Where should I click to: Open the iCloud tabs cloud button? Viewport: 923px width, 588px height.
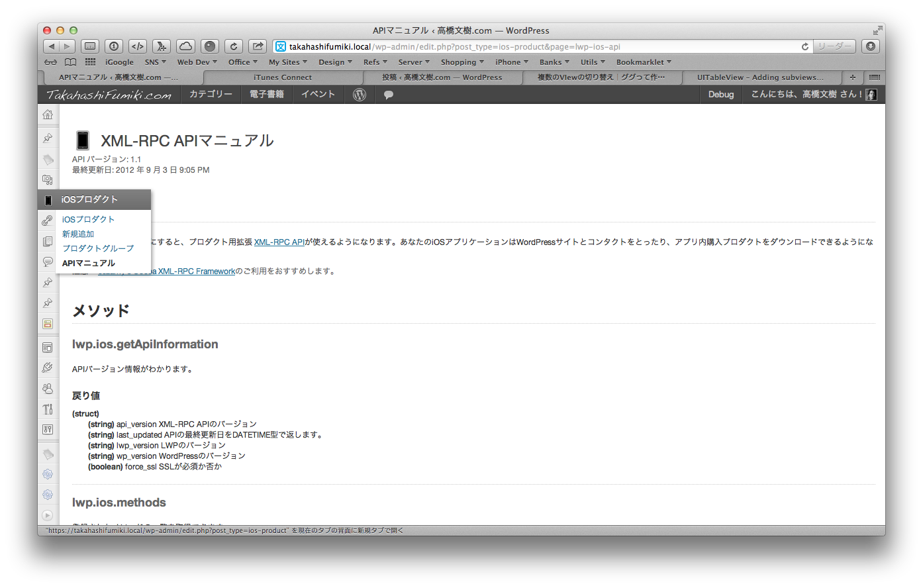pos(186,46)
